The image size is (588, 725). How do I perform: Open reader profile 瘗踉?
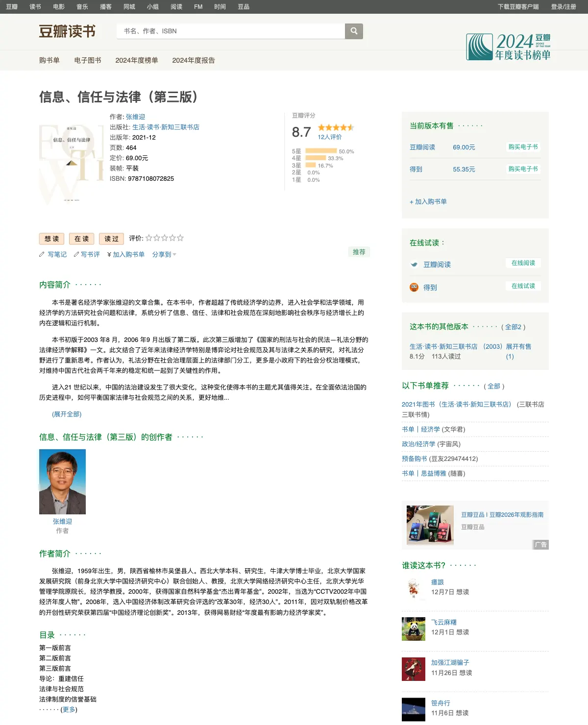pyautogui.click(x=438, y=582)
